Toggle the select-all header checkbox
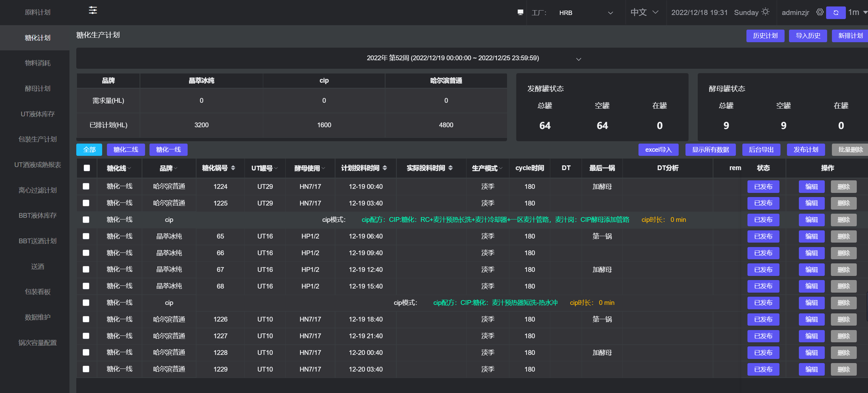The width and height of the screenshot is (868, 393). click(x=87, y=168)
